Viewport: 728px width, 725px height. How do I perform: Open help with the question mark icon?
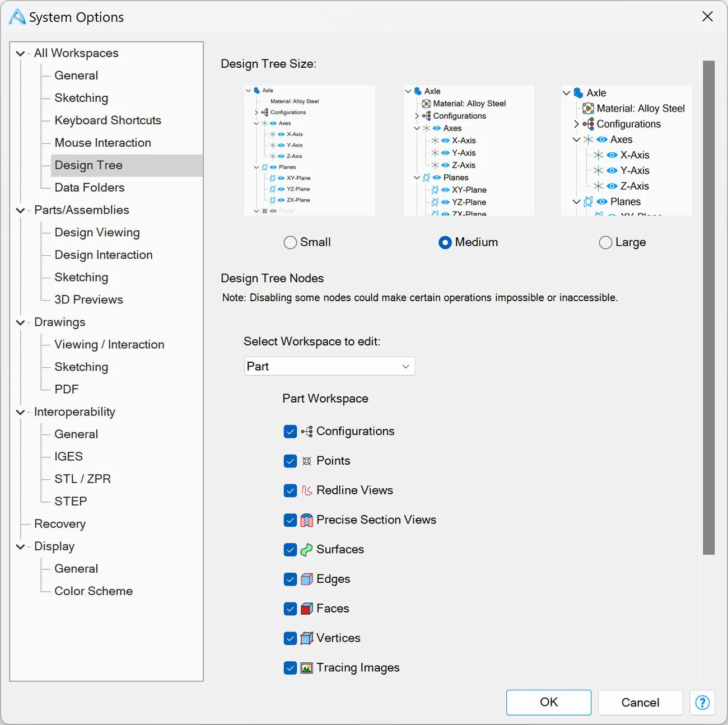702,703
